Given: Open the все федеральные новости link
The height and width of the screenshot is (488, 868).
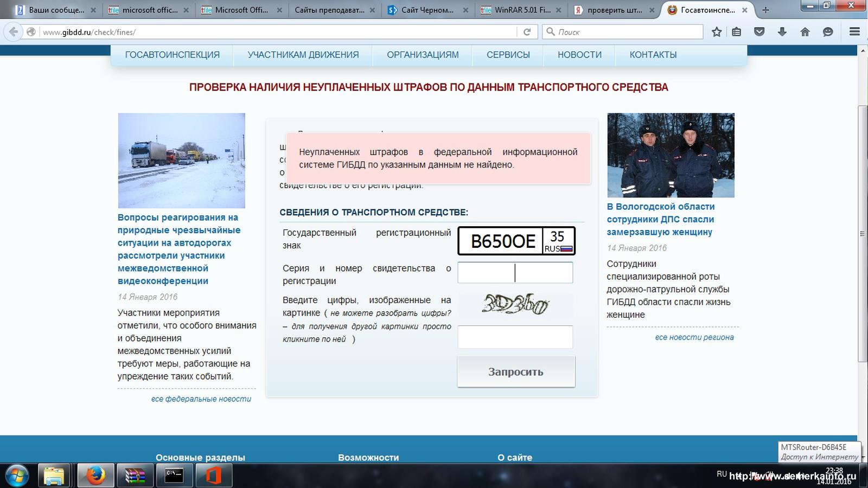Looking at the screenshot, I should click(x=201, y=399).
